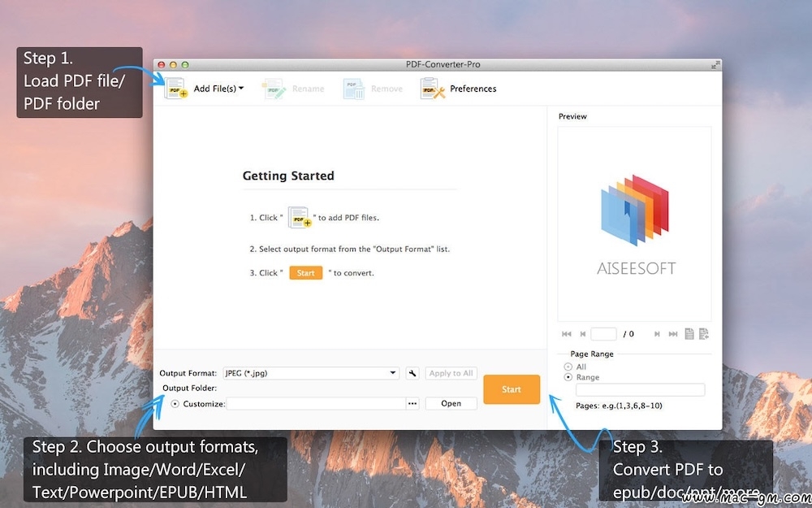Click the Add File(s) PDF icon
Screen dimensions: 812x508
[175, 89]
